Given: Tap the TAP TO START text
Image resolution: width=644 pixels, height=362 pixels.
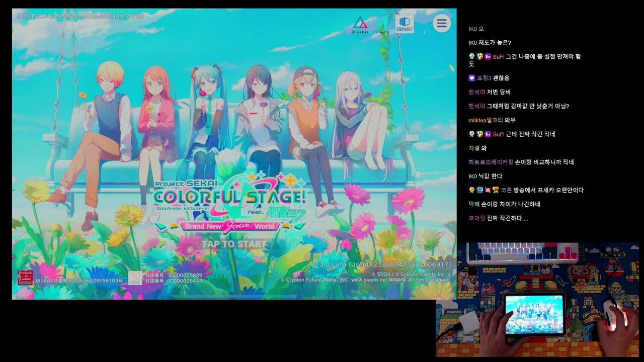Looking at the screenshot, I should click(x=234, y=244).
